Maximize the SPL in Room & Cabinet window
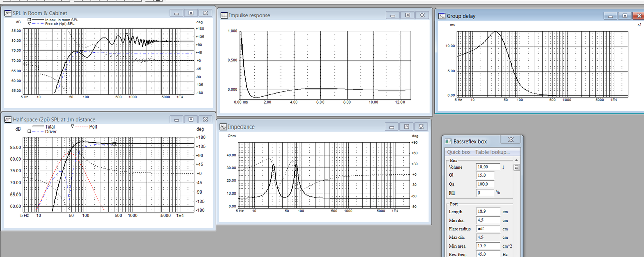Viewport: 644px width, 257px height. click(x=191, y=13)
